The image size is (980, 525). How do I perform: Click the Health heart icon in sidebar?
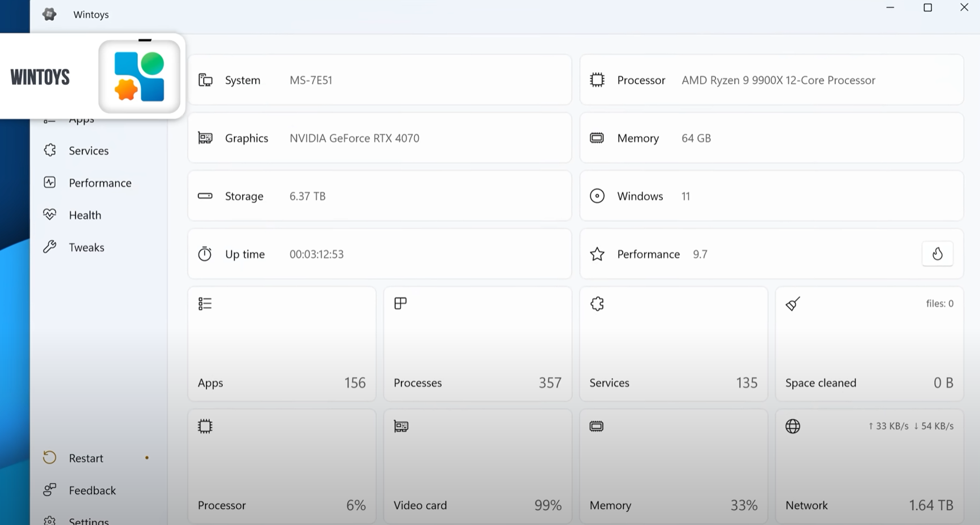click(x=50, y=215)
